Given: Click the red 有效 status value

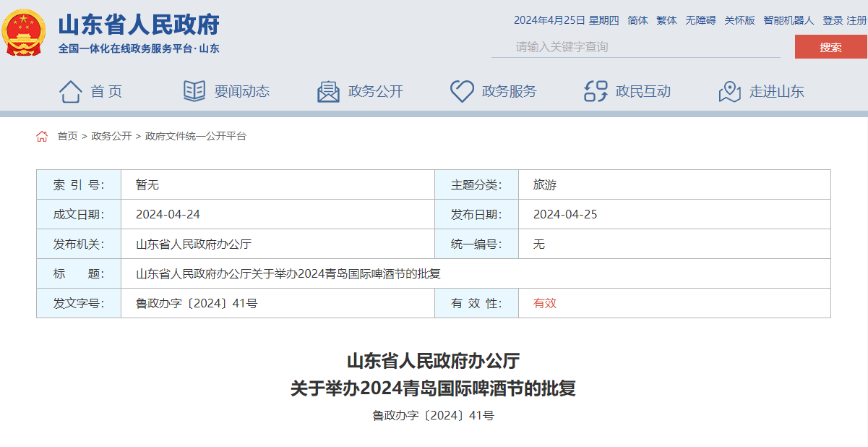Looking at the screenshot, I should (545, 303).
